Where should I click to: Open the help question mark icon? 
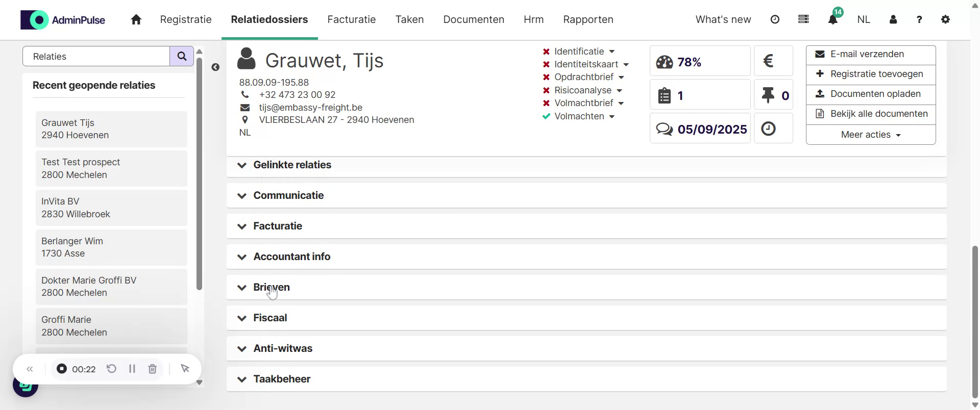pyautogui.click(x=919, y=19)
